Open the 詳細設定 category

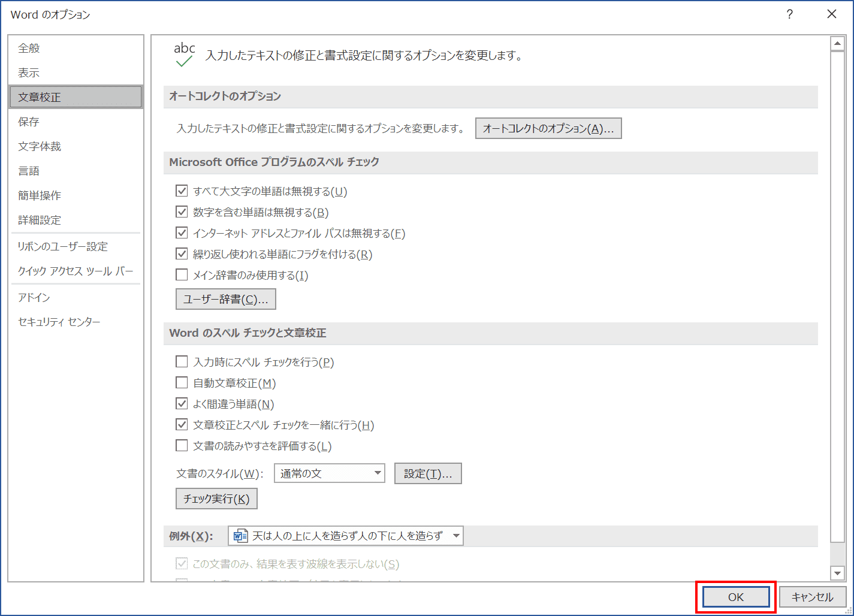coord(76,220)
